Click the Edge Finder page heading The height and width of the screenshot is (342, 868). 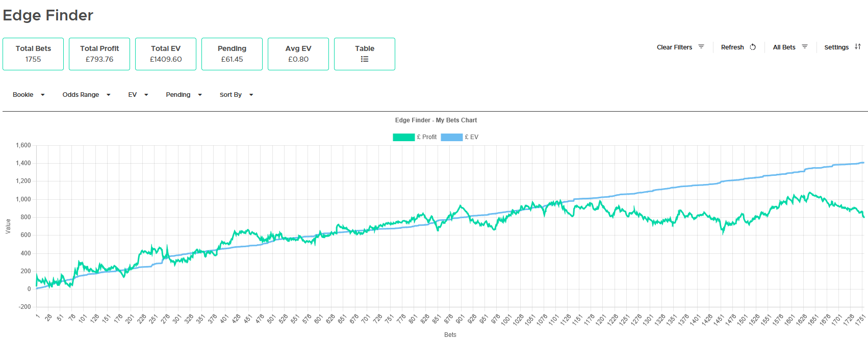pos(48,15)
